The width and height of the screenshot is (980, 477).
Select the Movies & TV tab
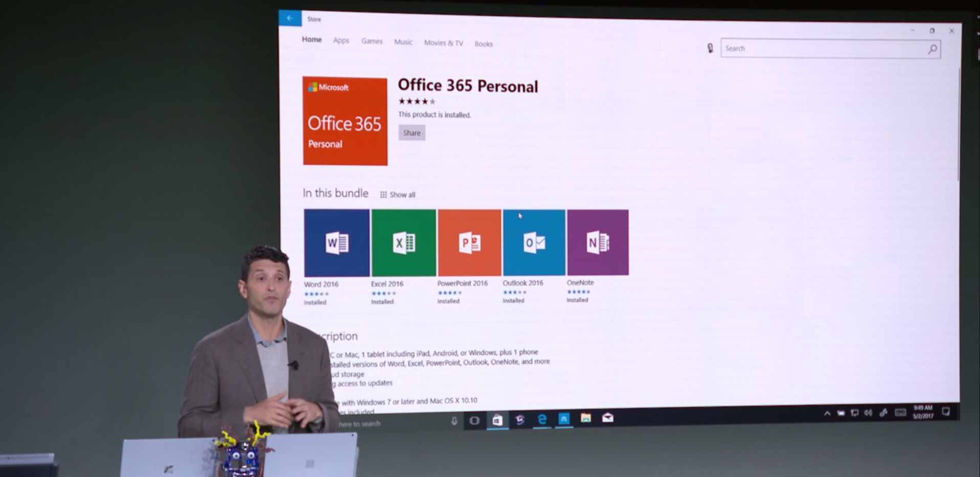pos(443,43)
